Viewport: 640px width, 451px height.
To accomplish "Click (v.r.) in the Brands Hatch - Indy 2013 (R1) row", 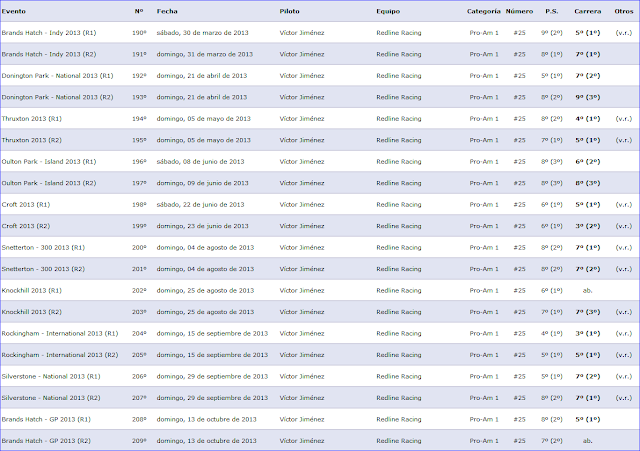I will [x=624, y=33].
